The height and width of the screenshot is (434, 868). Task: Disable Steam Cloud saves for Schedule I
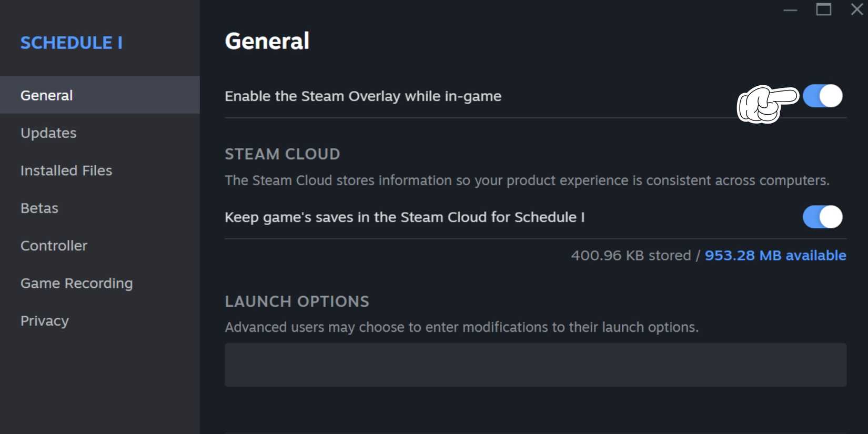(823, 217)
